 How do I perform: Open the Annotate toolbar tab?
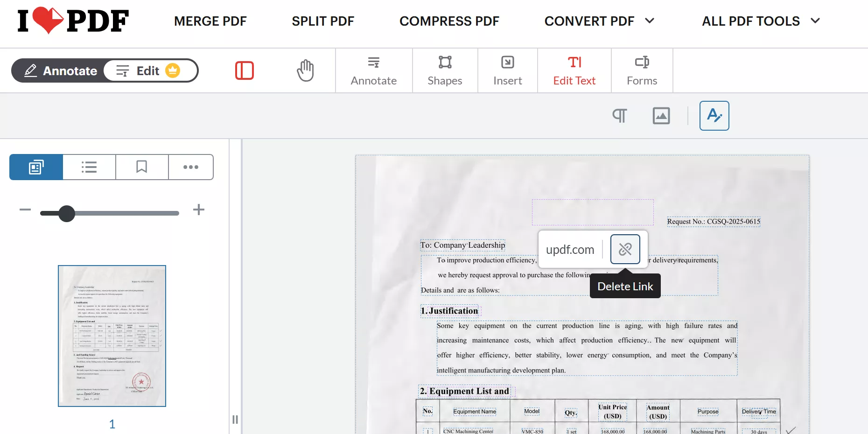pos(374,71)
